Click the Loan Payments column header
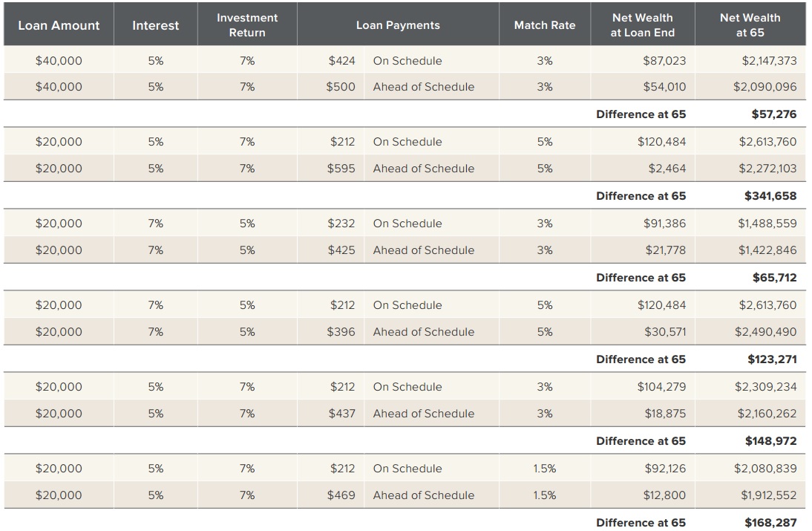Screen dimensions: 812x531 point(398,25)
